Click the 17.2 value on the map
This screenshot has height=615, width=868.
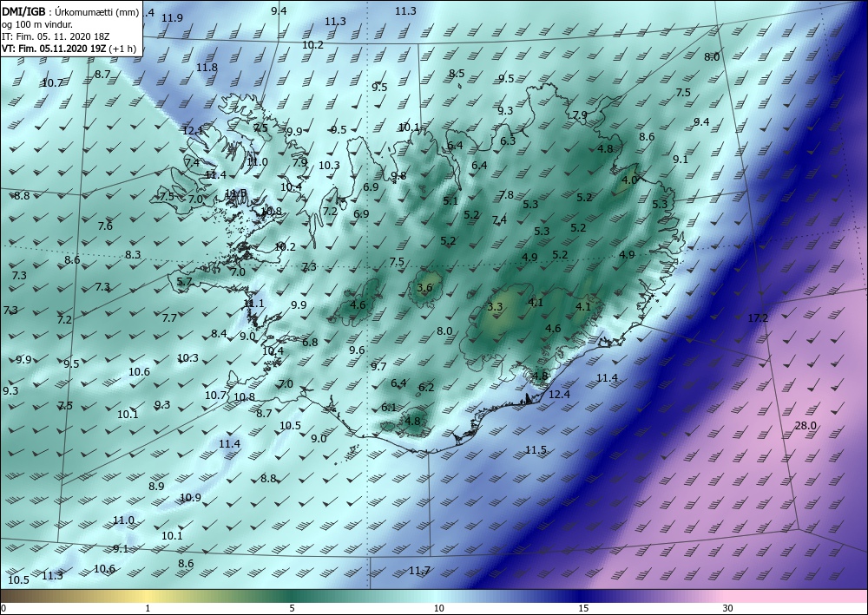click(758, 318)
